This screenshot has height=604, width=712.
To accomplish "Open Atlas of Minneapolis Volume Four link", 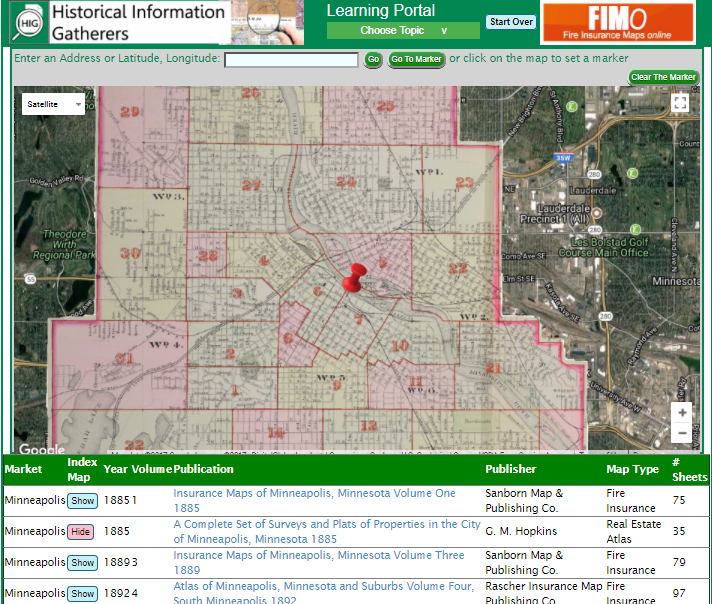I will (324, 593).
